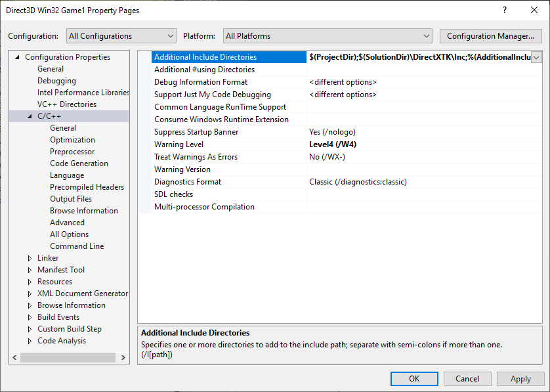The height and width of the screenshot is (392, 550).
Task: Collapse the Configuration Properties node
Action: pyautogui.click(x=17, y=57)
